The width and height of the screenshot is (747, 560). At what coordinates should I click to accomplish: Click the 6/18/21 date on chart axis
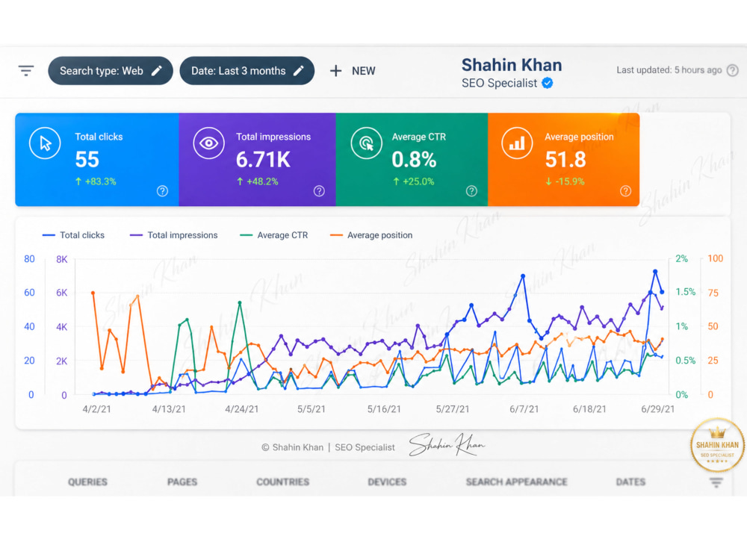coord(589,409)
